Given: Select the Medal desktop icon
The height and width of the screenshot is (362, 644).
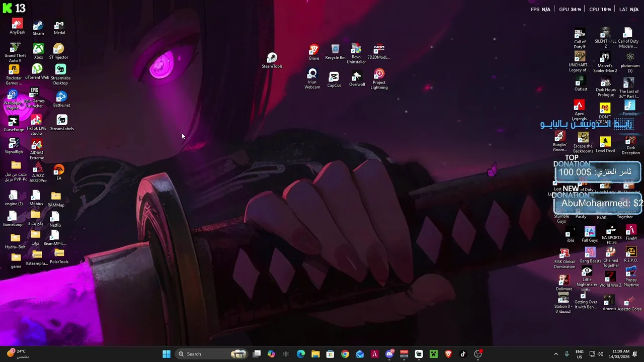Looking at the screenshot, I should coord(59,28).
